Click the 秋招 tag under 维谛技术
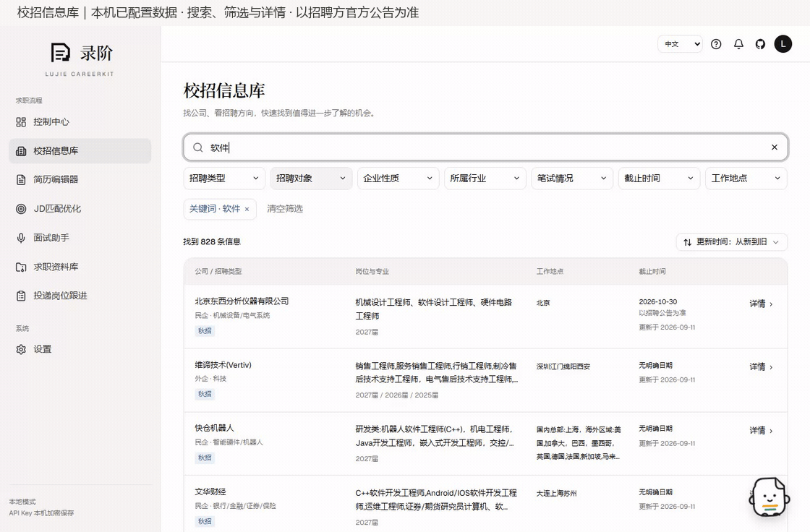The image size is (810, 532). coord(205,394)
